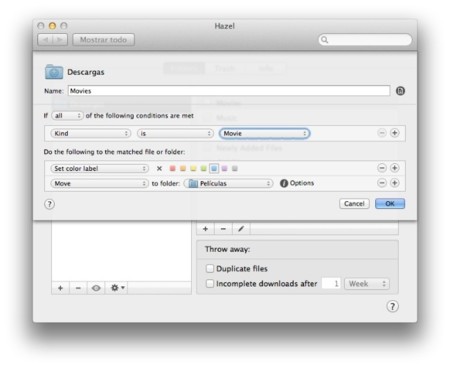
Task: Open the 'all' conditions match dropdown
Action: [67, 116]
